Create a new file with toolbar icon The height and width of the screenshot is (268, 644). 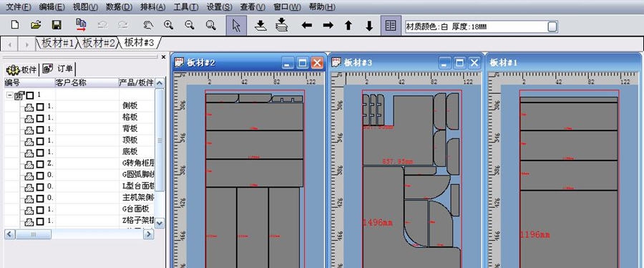pyautogui.click(x=15, y=25)
